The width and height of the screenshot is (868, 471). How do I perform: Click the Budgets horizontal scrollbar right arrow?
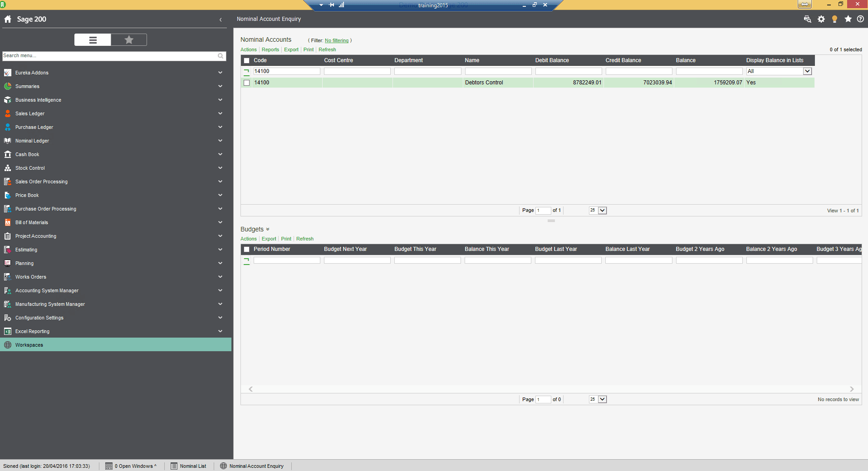click(852, 389)
